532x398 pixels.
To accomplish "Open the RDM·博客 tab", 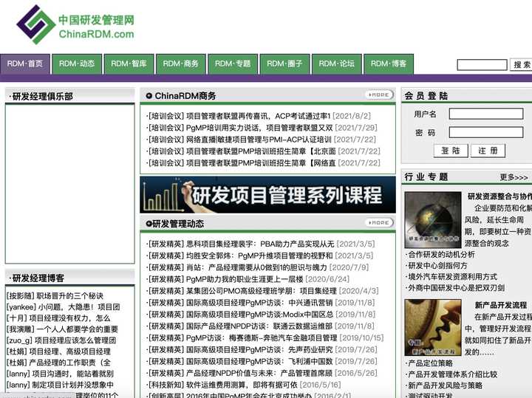I will (x=389, y=64).
